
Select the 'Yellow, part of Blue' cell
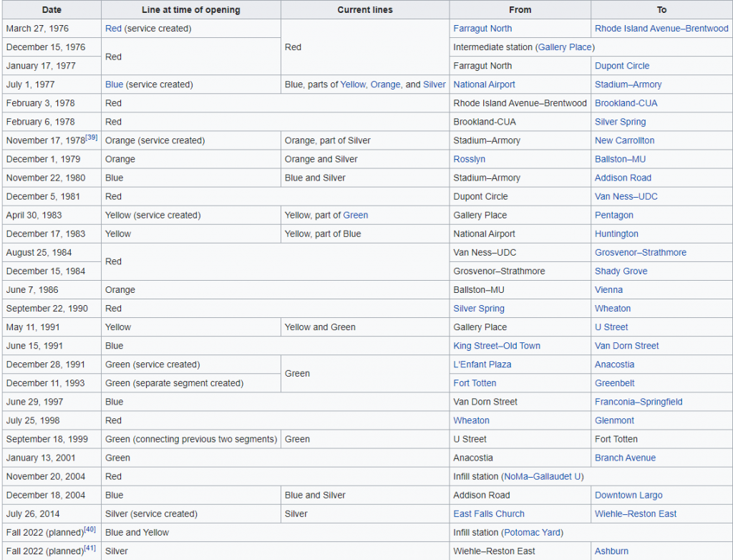click(365, 234)
